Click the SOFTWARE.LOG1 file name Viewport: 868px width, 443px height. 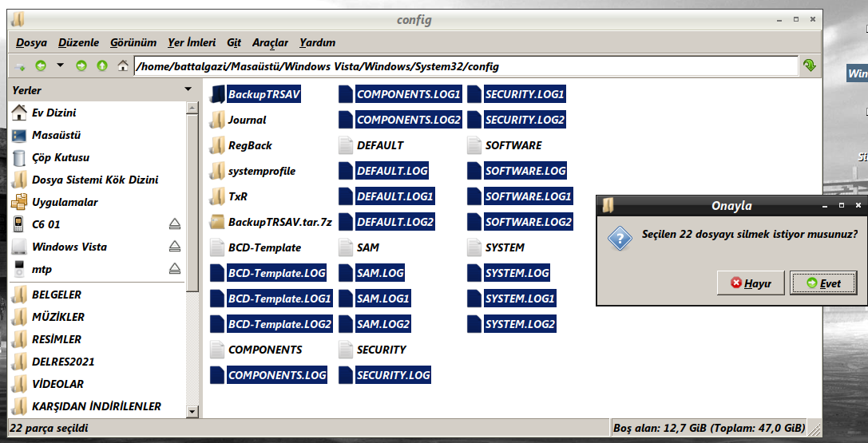(528, 197)
